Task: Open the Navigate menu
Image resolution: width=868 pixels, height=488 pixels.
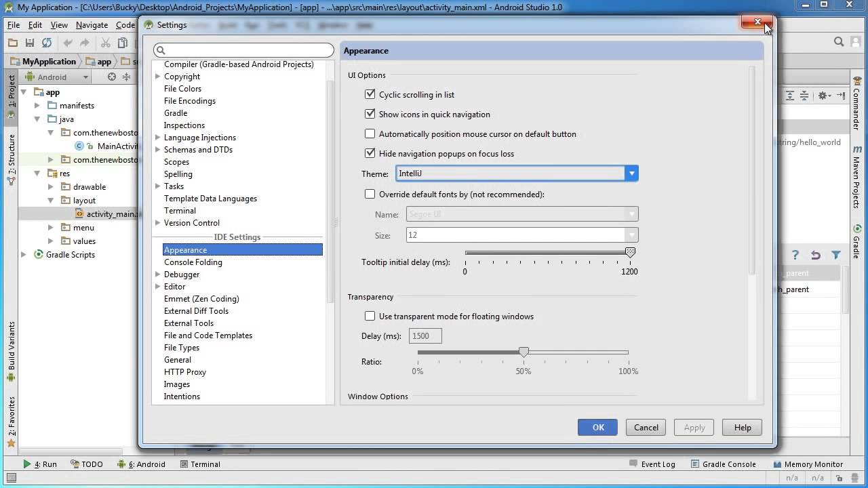Action: point(92,24)
